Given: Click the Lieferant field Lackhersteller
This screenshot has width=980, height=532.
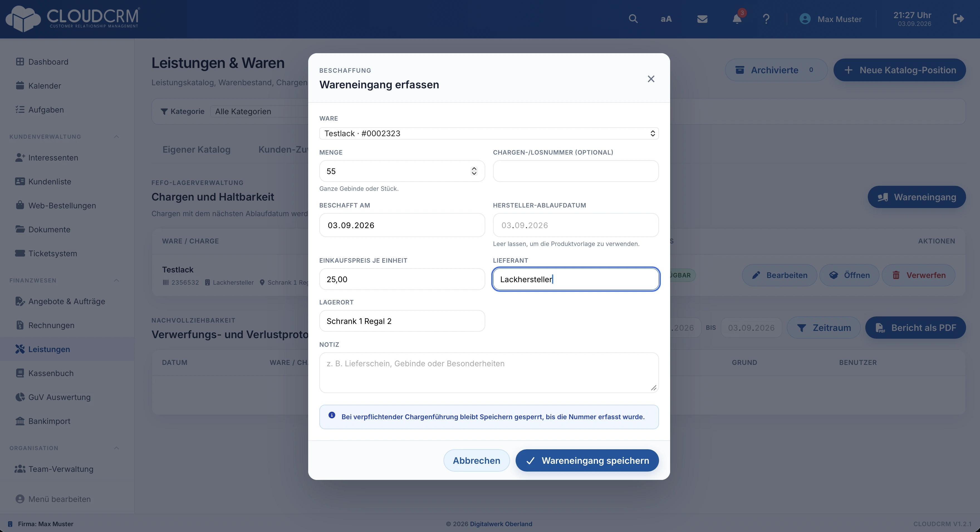Looking at the screenshot, I should point(575,279).
